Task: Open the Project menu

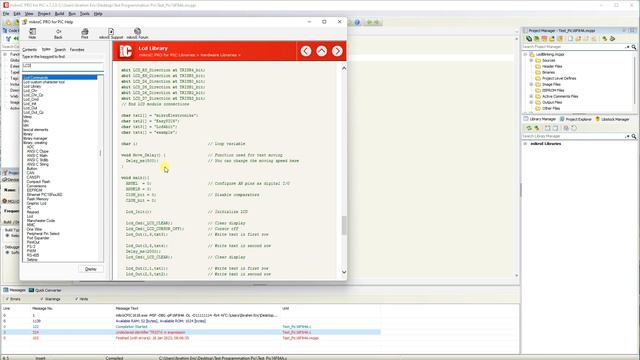Action: pyautogui.click(x=44, y=14)
